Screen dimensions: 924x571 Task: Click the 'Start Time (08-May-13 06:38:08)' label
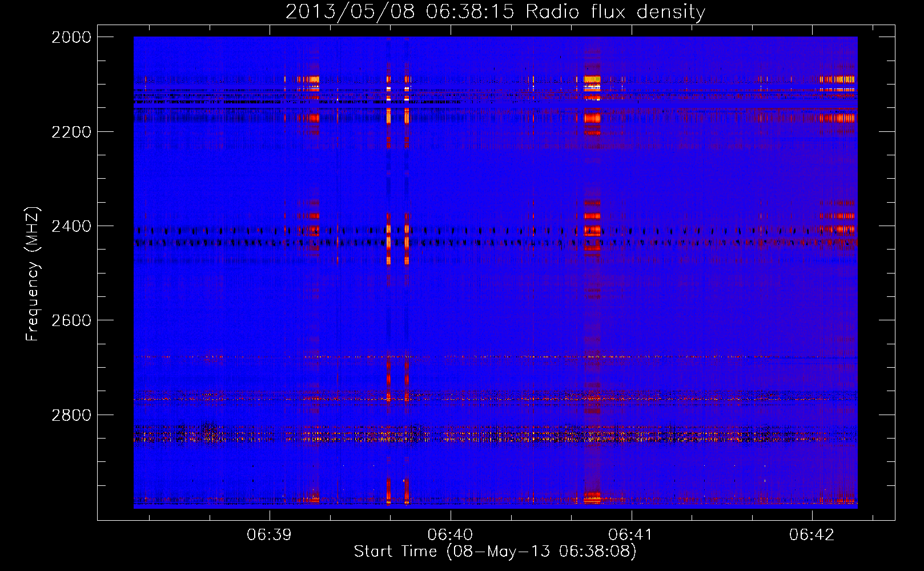[495, 552]
